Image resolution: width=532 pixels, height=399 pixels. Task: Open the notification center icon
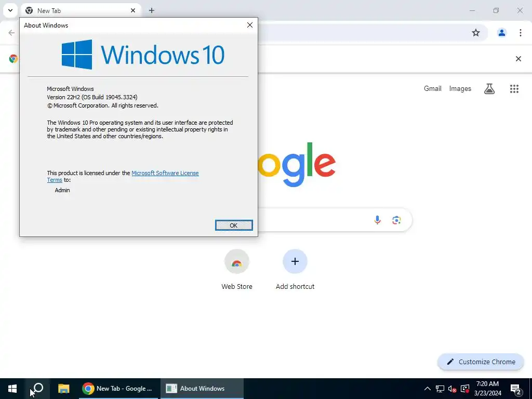click(516, 389)
